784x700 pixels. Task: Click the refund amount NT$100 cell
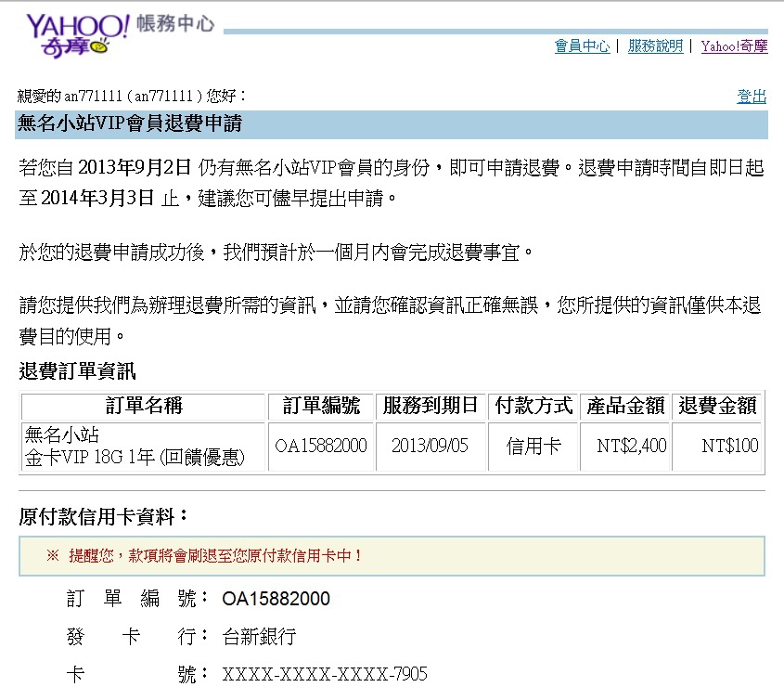(716, 447)
